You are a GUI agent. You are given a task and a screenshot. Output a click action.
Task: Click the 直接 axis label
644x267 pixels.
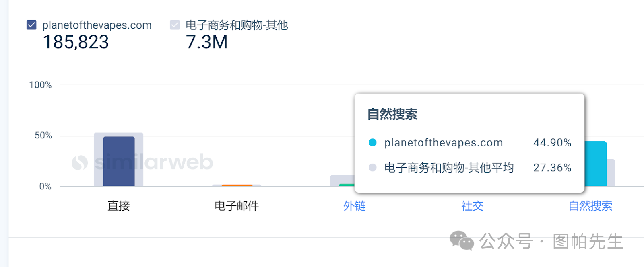click(x=119, y=206)
